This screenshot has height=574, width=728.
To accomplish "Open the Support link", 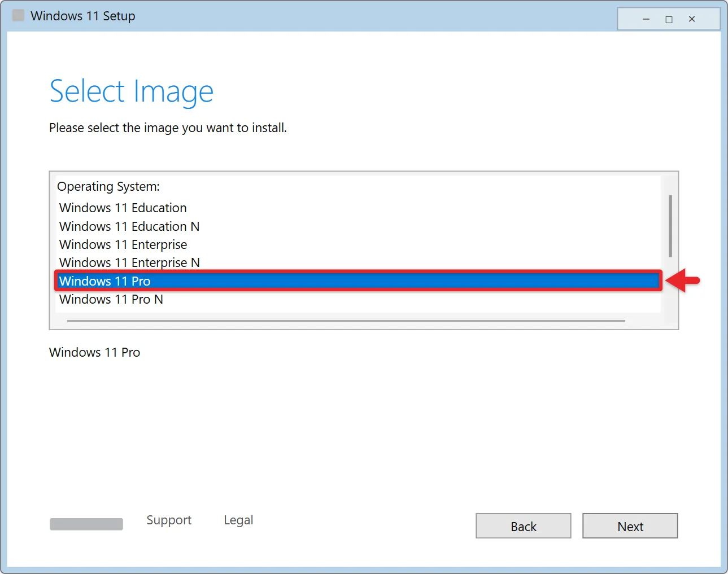I will click(x=169, y=520).
